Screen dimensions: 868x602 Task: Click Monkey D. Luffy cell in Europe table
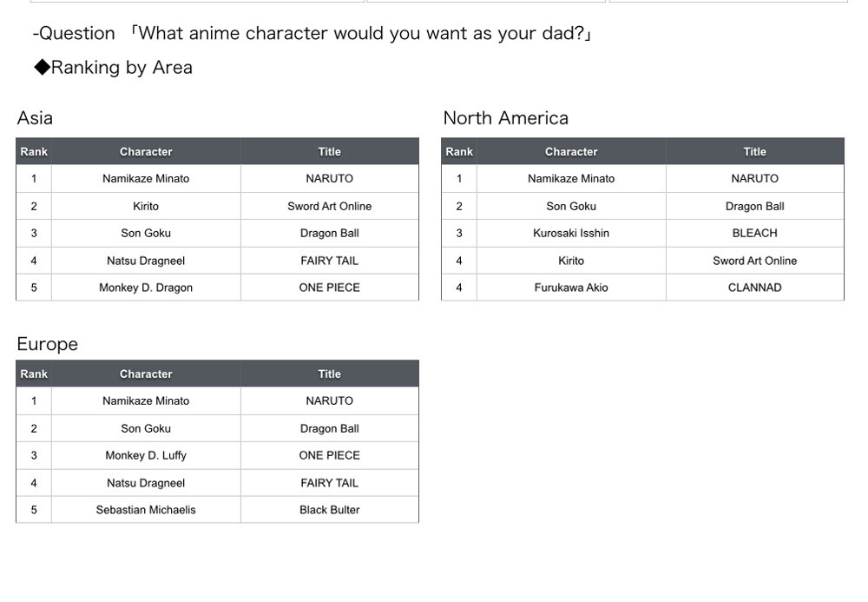[x=146, y=455]
